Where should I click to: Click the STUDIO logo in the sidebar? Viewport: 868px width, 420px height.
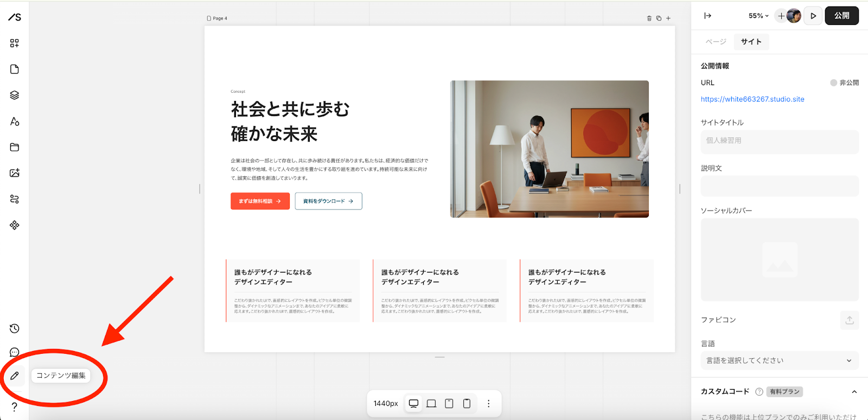point(15,17)
